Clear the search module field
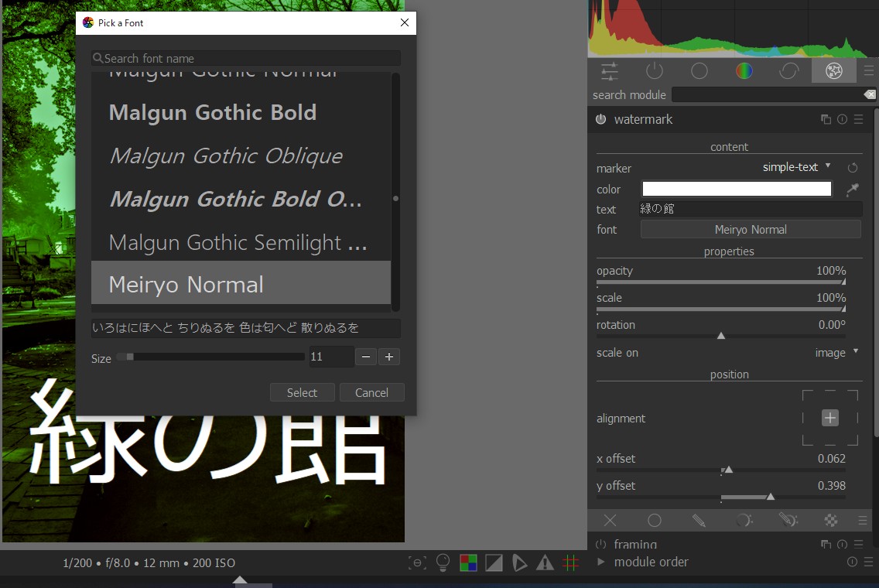The width and height of the screenshot is (879, 588). point(870,94)
